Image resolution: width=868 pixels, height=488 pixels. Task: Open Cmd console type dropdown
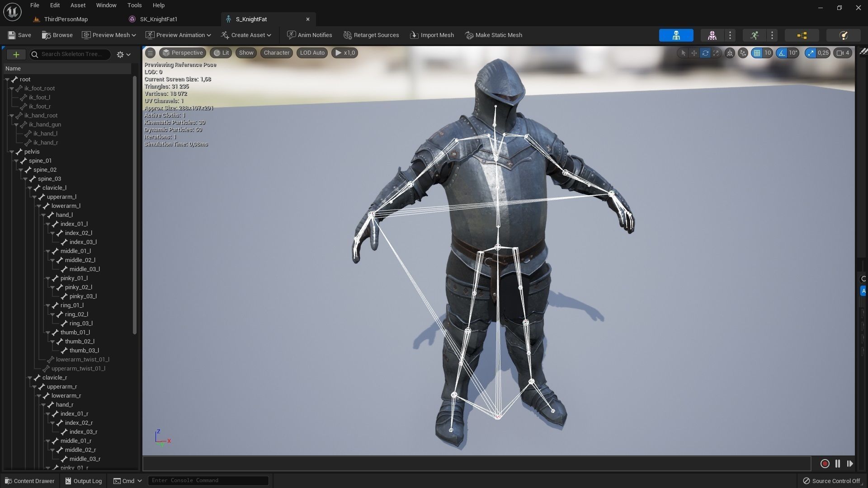coord(128,481)
